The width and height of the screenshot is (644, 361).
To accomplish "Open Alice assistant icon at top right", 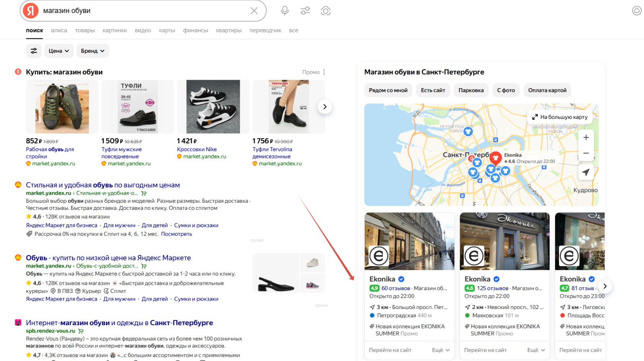I will pyautogui.click(x=637, y=11).
